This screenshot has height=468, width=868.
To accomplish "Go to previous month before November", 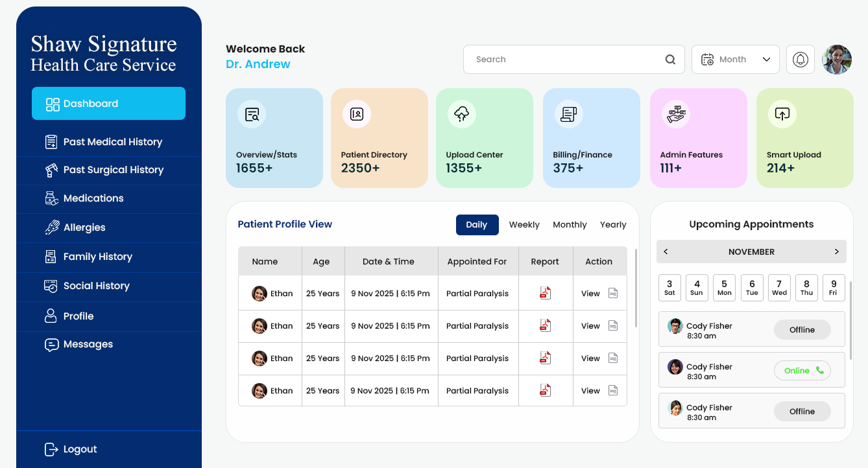I will click(666, 252).
